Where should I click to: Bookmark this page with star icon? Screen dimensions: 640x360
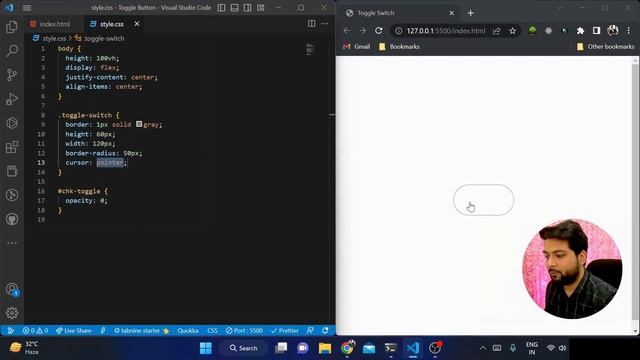click(x=513, y=31)
